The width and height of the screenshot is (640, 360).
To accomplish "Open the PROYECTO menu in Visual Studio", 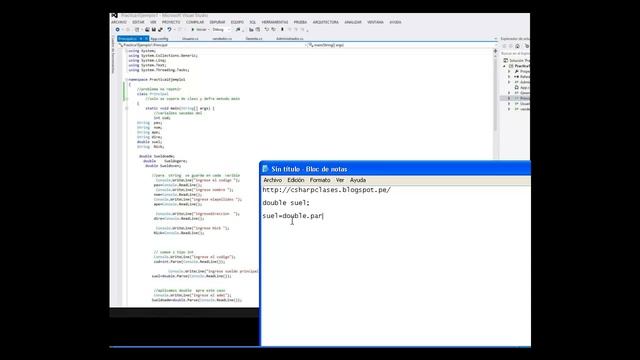I will click(x=171, y=22).
